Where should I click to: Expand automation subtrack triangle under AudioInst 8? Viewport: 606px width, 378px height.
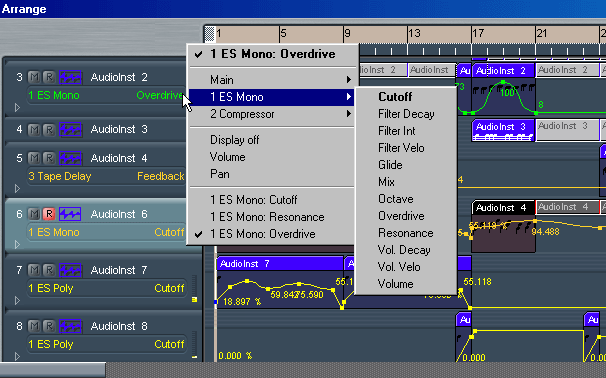click(x=17, y=356)
